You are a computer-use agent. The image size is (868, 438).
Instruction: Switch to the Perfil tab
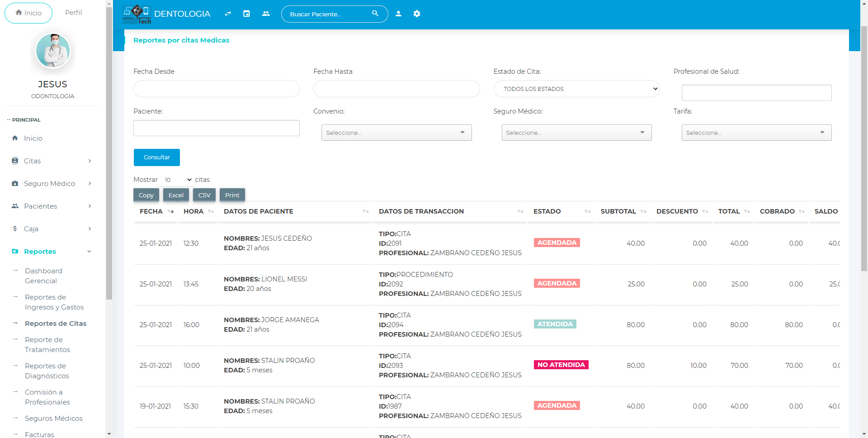(x=73, y=13)
